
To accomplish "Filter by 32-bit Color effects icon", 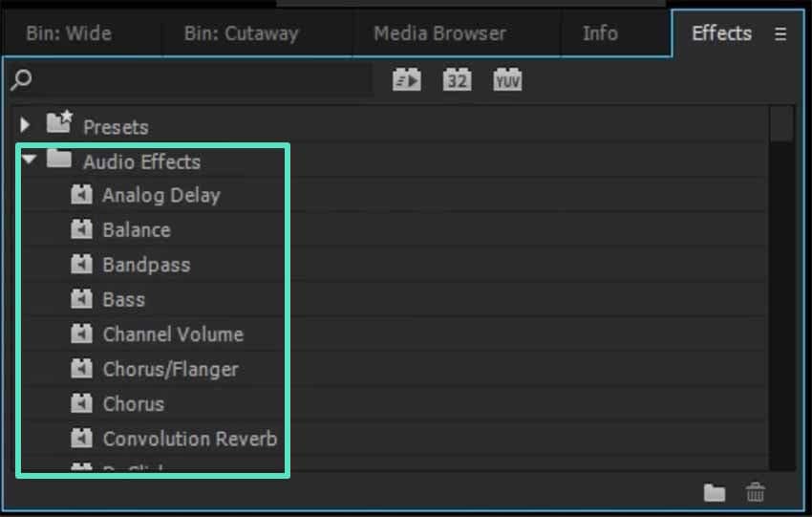I will coord(457,80).
